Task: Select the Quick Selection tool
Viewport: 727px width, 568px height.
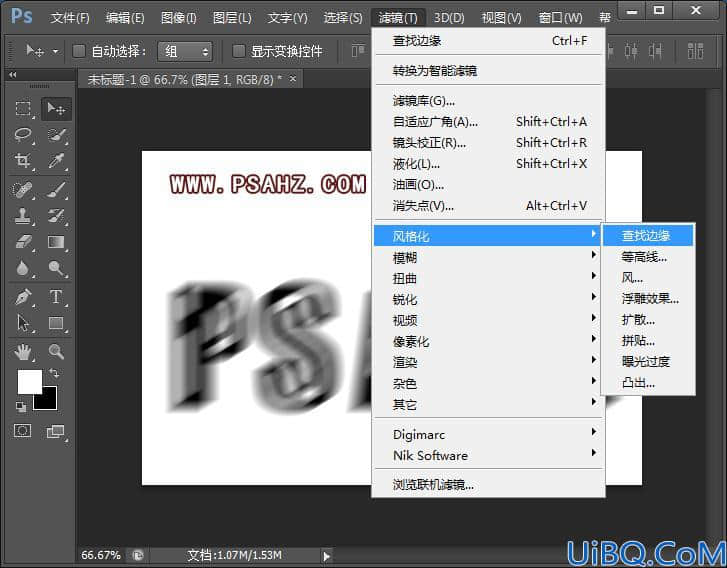Action: pos(56,135)
